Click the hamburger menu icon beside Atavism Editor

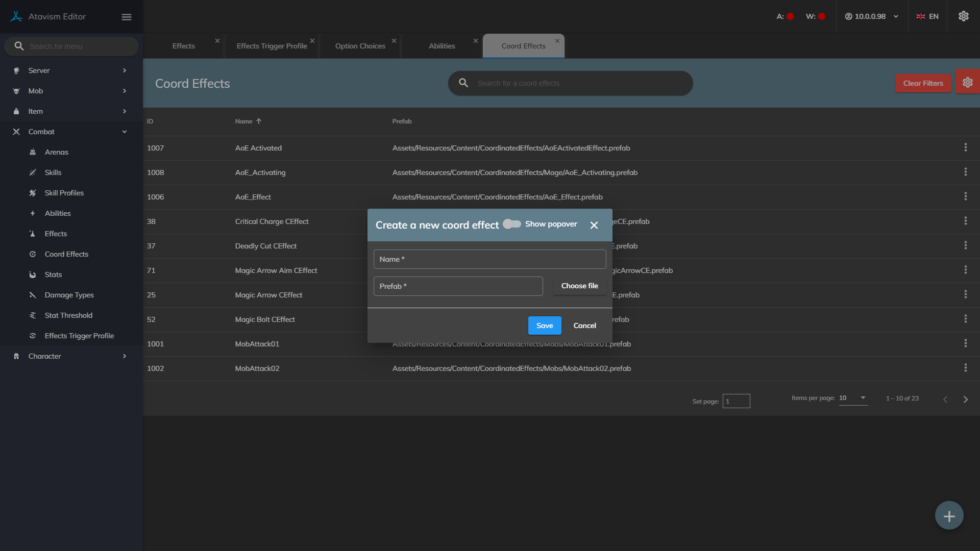[x=127, y=17]
